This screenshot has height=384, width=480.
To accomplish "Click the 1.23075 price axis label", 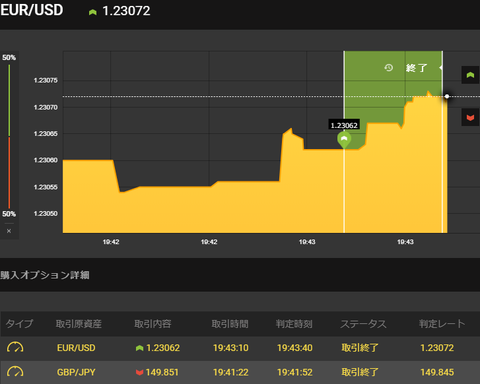I will pyautogui.click(x=45, y=80).
